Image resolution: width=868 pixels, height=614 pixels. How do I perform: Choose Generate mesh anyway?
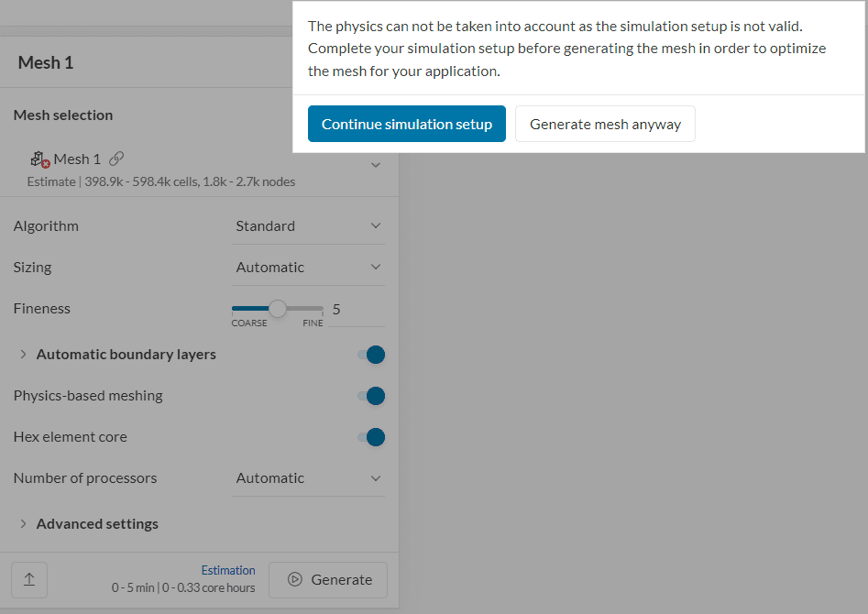pyautogui.click(x=605, y=123)
